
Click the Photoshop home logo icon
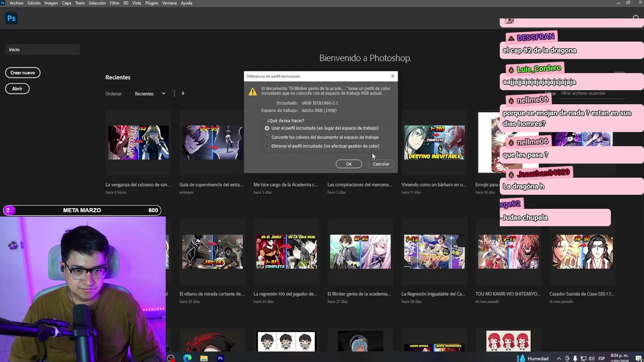pyautogui.click(x=11, y=19)
